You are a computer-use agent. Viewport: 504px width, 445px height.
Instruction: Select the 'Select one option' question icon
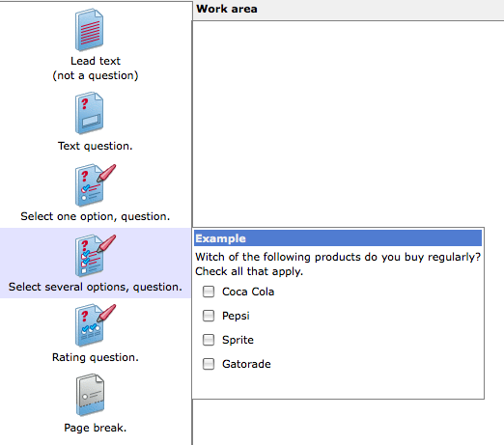(95, 185)
